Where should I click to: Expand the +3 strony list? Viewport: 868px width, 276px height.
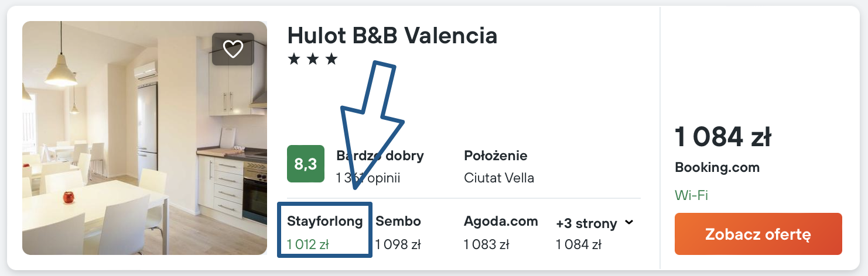[x=586, y=223]
